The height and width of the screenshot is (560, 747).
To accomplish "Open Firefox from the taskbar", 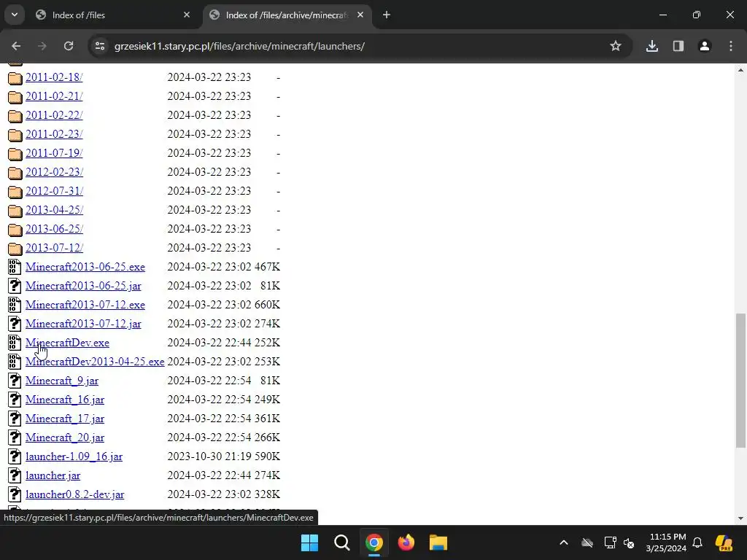I will point(406,542).
